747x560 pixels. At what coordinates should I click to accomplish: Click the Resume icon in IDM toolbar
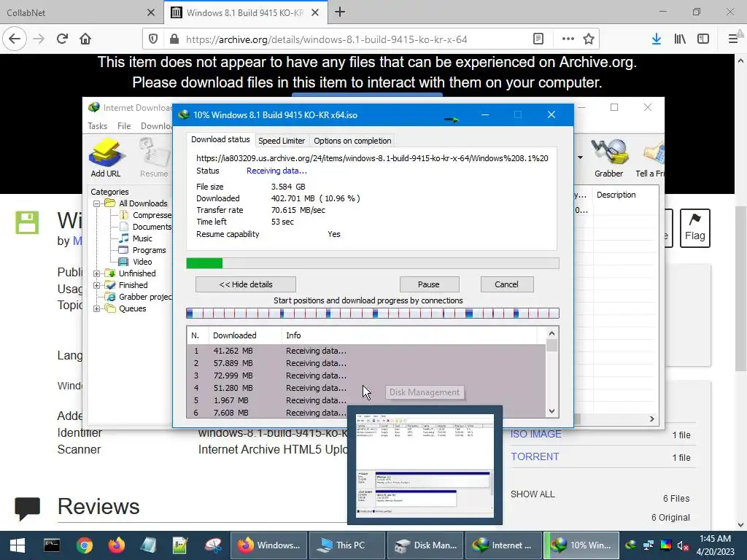click(154, 158)
